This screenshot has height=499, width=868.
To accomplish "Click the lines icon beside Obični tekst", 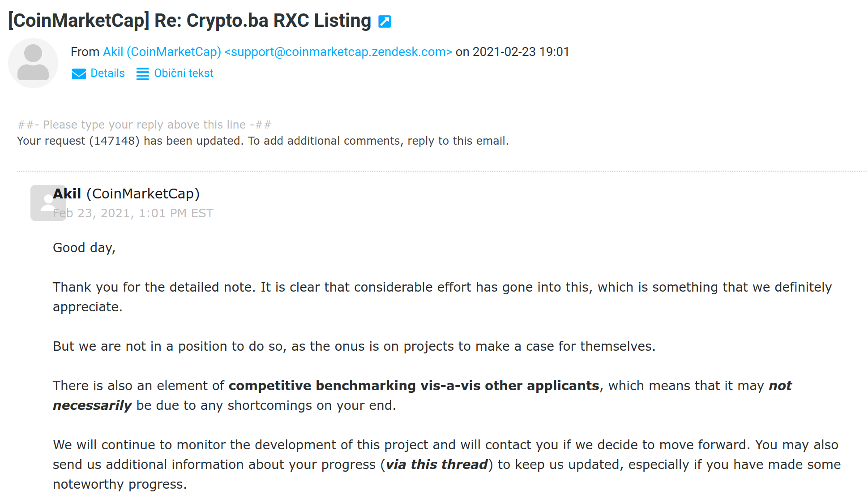I will coord(142,73).
